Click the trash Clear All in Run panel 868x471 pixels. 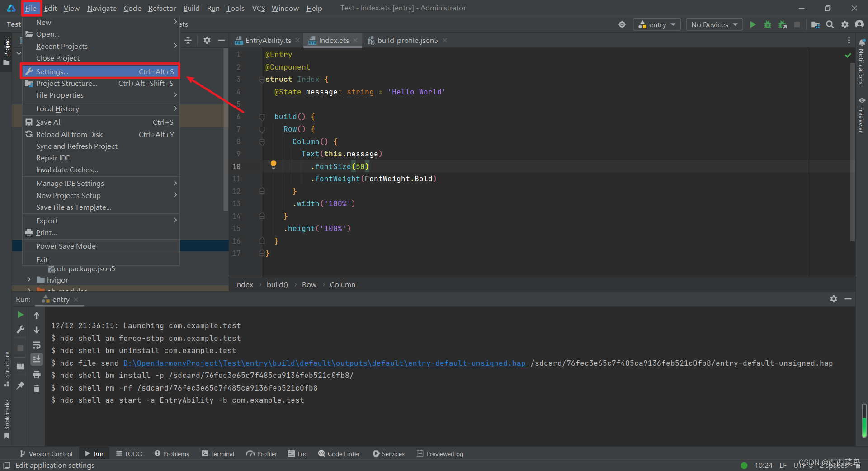[37, 389]
